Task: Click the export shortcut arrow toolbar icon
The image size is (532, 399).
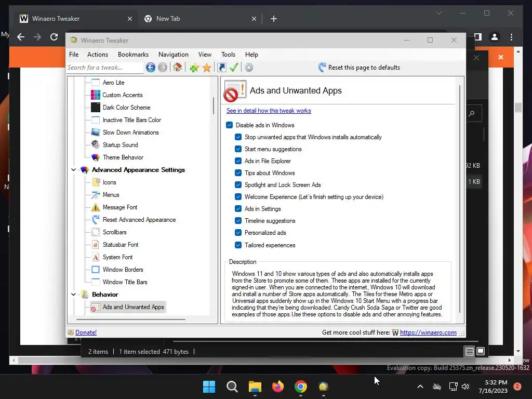Action: (x=222, y=68)
